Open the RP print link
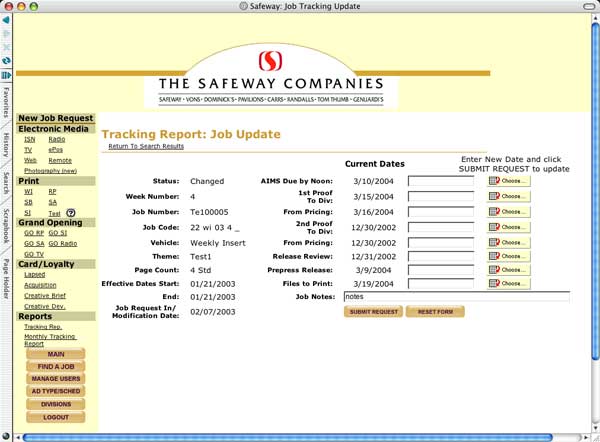600x442 pixels. [52, 191]
